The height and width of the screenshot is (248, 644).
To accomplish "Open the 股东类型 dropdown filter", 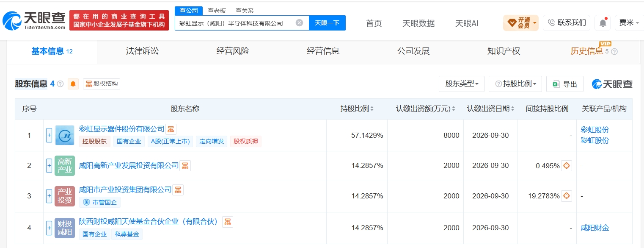I will point(462,84).
